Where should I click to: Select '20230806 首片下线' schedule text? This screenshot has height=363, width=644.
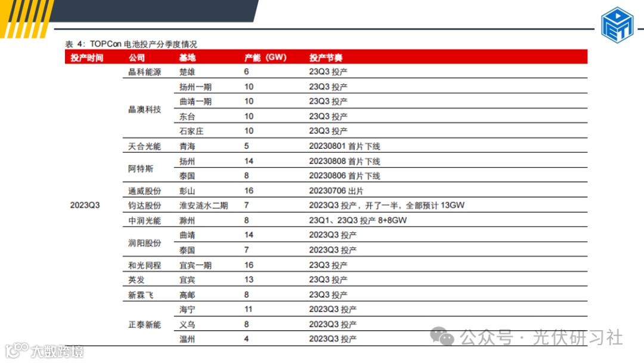[x=345, y=176]
